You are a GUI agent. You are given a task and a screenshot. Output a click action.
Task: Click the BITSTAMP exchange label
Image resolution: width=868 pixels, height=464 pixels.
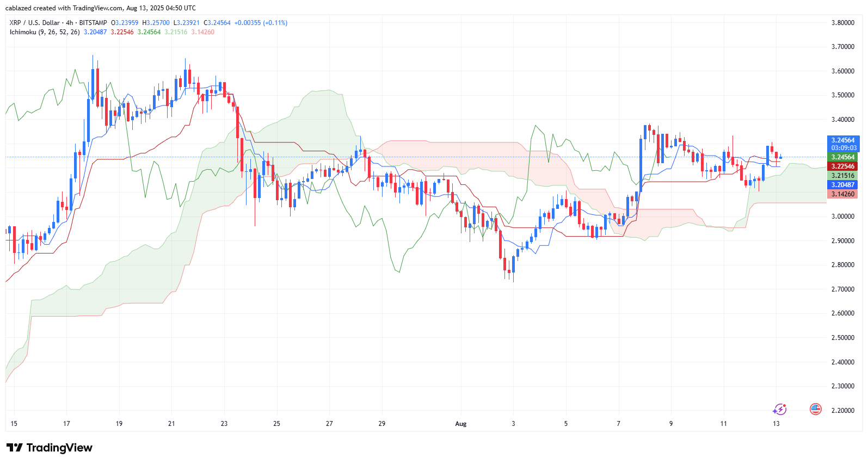pyautogui.click(x=93, y=23)
